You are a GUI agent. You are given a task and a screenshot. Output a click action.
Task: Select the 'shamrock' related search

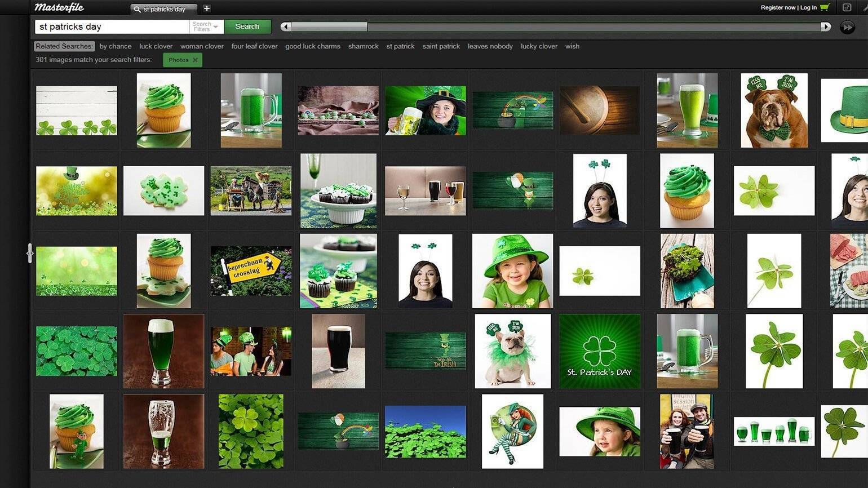363,46
